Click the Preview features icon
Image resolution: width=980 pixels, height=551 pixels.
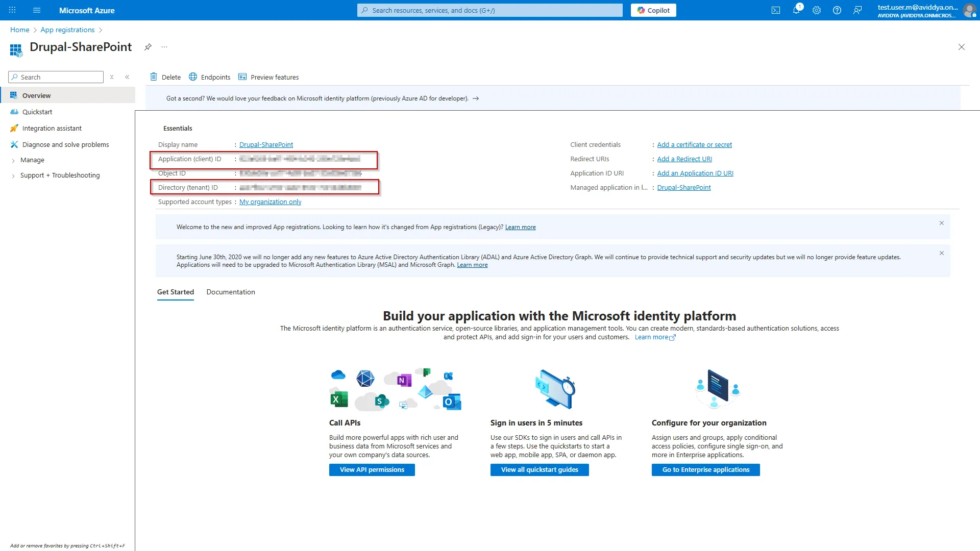[x=242, y=77]
